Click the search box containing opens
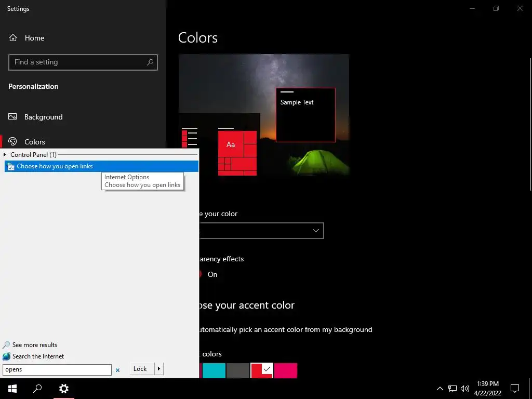The width and height of the screenshot is (532, 399). (x=57, y=369)
